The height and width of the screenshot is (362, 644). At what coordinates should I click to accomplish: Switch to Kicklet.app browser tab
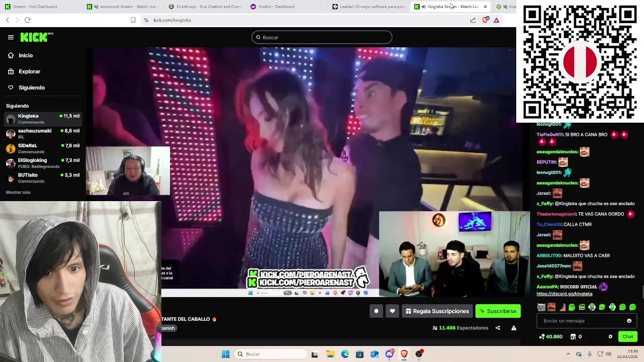click(x=205, y=7)
